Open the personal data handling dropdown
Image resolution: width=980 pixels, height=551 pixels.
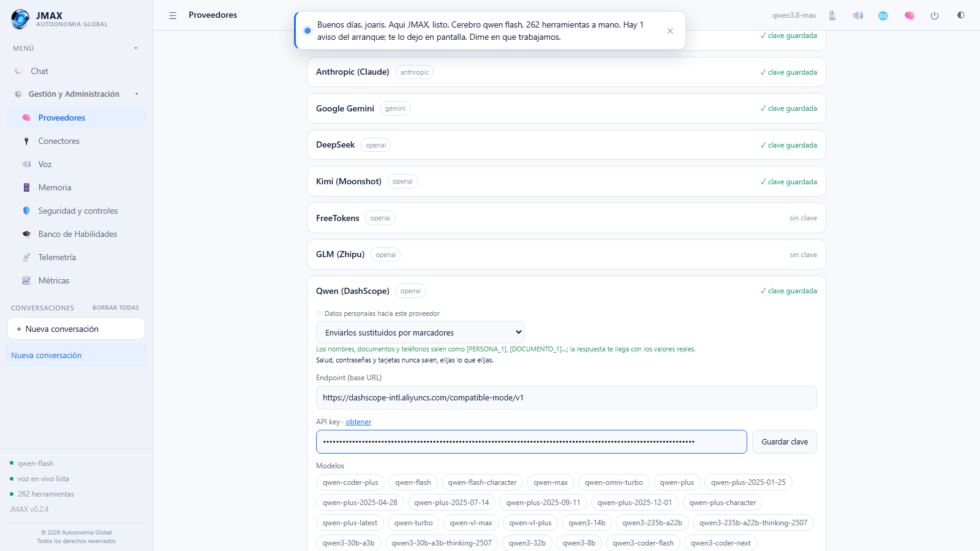[x=420, y=332]
